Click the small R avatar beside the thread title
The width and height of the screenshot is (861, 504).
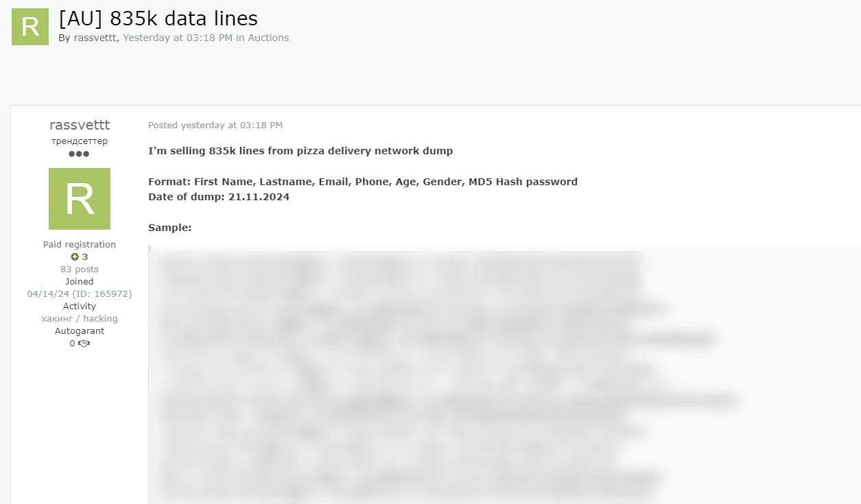coord(30,27)
